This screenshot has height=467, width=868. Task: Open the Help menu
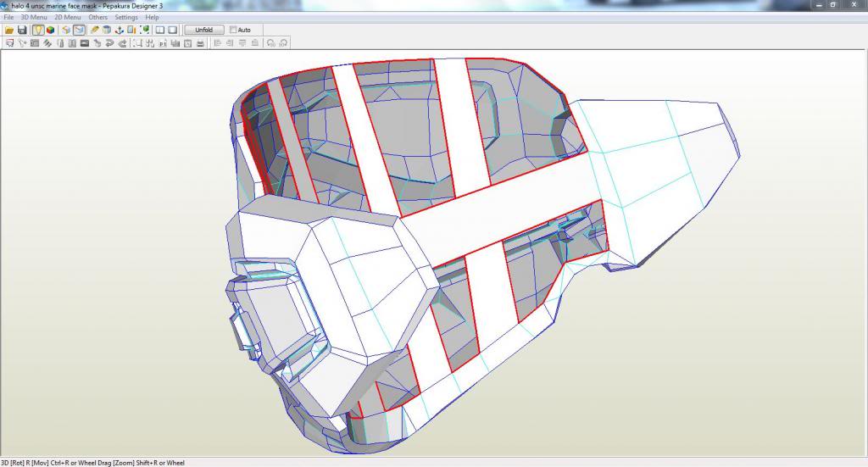click(153, 17)
